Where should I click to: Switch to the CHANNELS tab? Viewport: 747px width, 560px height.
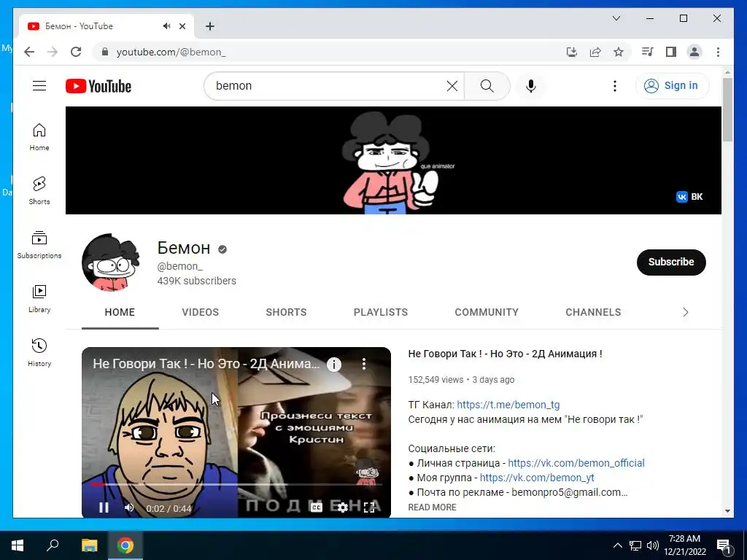click(593, 312)
